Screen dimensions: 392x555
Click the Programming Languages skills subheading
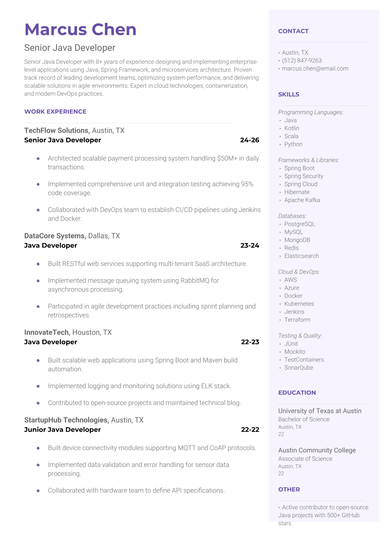[310, 112]
